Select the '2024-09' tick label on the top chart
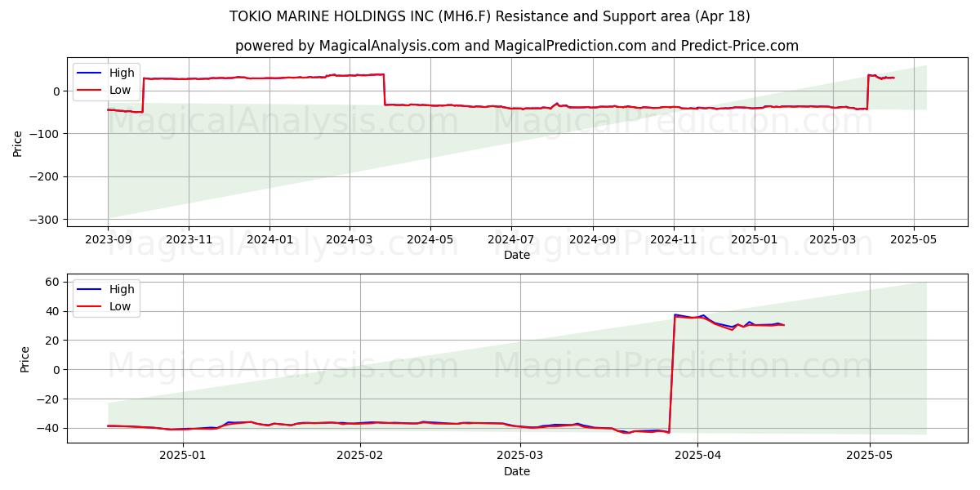Image resolution: width=980 pixels, height=490 pixels. pyautogui.click(x=592, y=239)
